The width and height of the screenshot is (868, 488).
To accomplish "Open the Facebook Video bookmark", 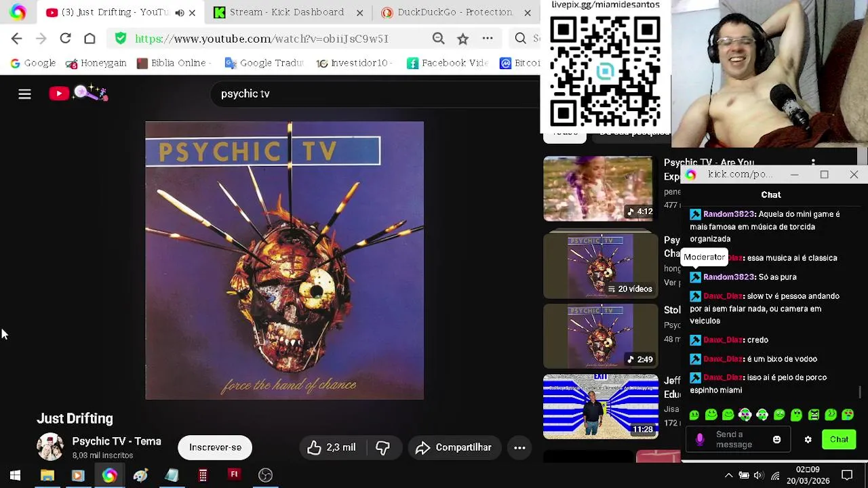I will [448, 63].
